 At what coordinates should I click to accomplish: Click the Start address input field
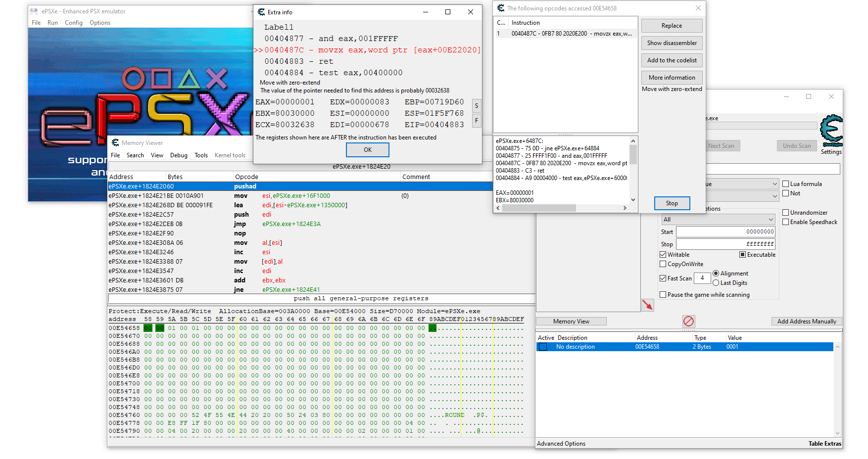[x=725, y=231]
